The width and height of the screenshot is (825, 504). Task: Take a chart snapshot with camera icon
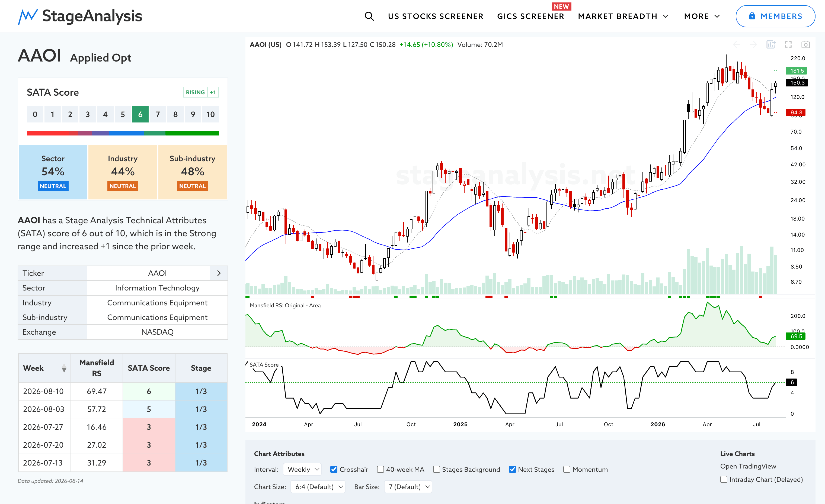click(805, 44)
